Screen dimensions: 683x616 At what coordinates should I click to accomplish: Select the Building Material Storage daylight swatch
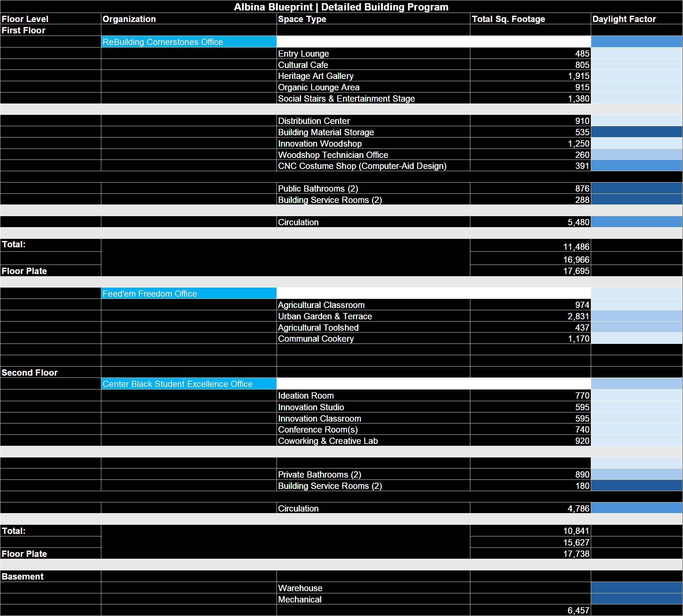coord(636,132)
